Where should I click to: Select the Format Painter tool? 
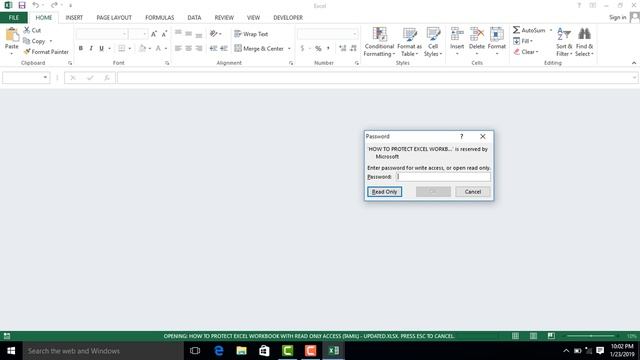(x=46, y=52)
